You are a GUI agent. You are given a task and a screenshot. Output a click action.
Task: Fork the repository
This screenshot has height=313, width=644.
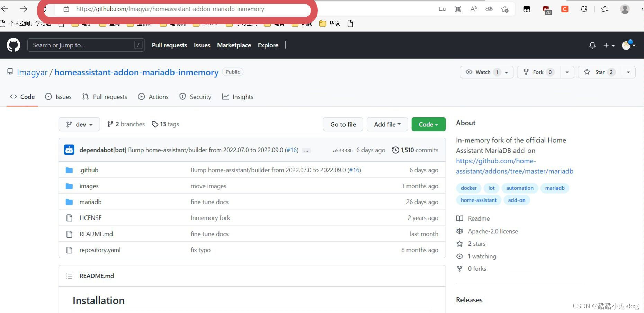[539, 72]
